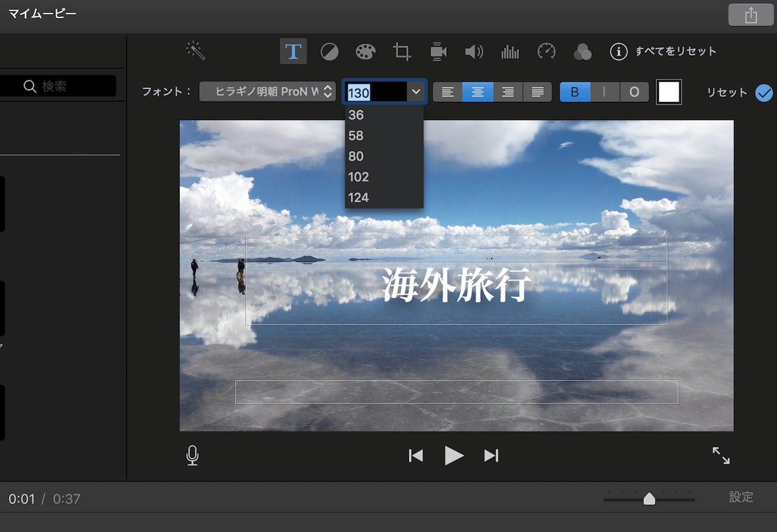Select the cropping tool icon
777x532 pixels.
pos(402,52)
